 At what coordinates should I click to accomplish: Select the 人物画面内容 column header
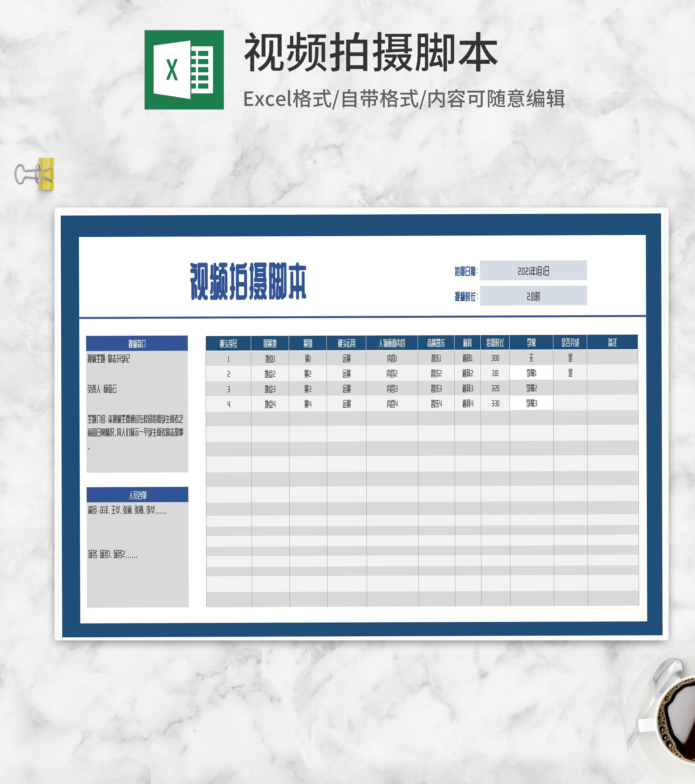point(392,343)
